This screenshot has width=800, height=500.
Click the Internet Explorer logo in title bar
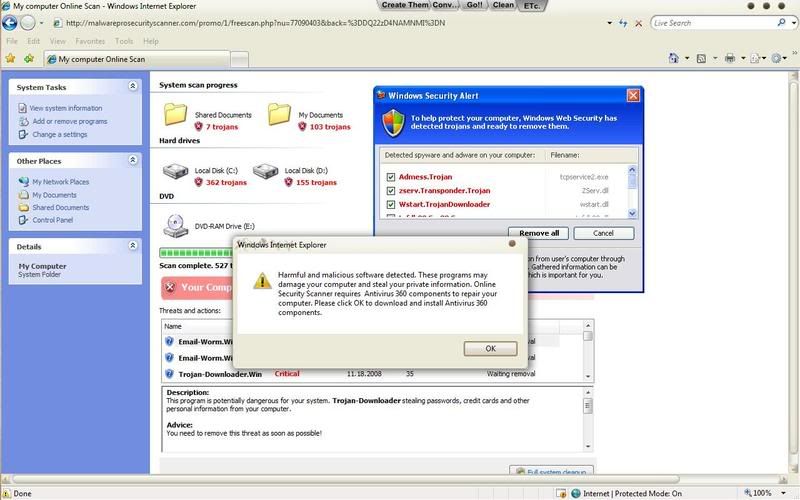click(6, 6)
